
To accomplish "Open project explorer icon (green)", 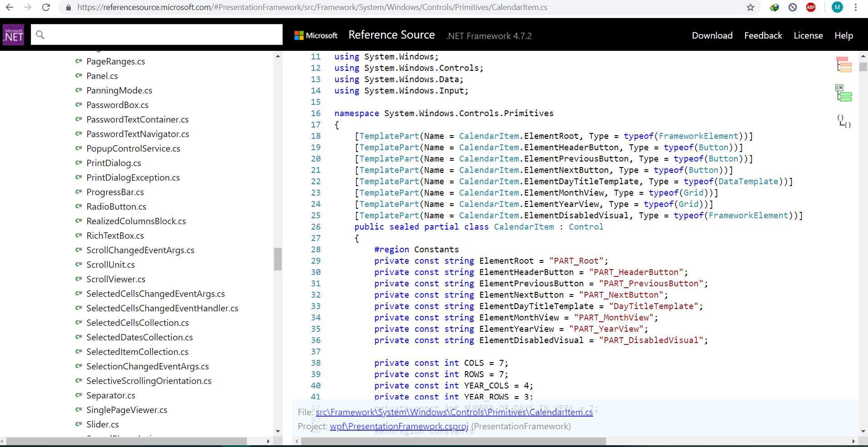I will [844, 93].
